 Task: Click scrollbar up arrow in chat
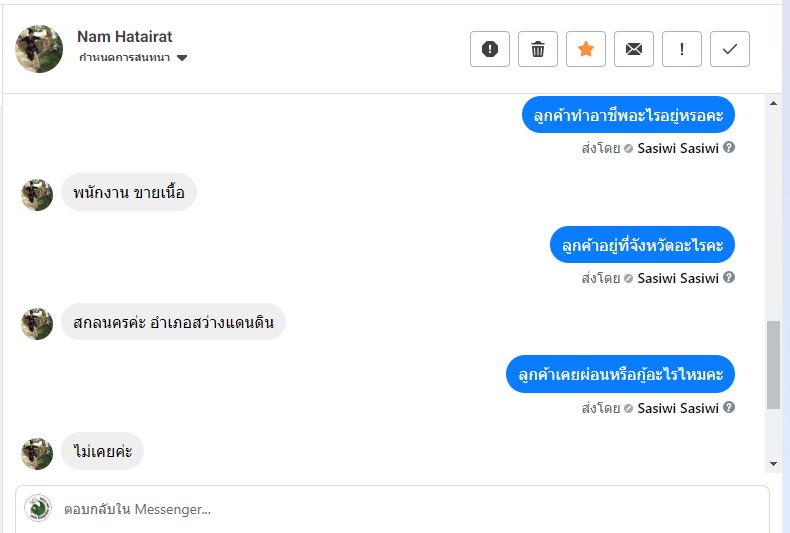[772, 103]
